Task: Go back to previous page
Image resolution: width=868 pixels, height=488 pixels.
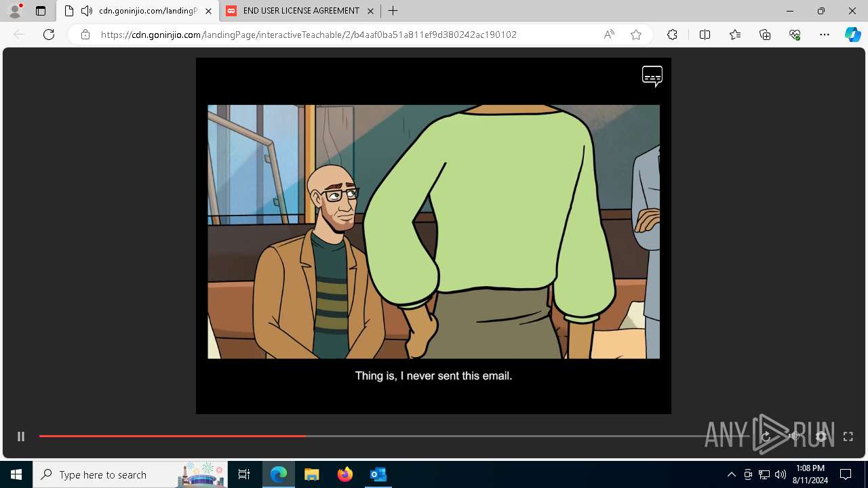Action: click(x=19, y=35)
